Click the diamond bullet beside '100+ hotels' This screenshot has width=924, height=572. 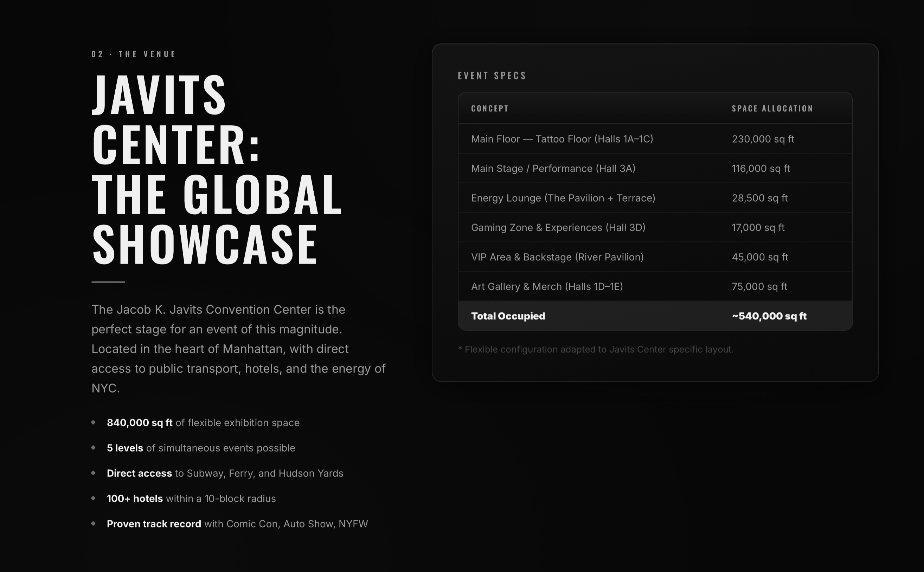[94, 498]
